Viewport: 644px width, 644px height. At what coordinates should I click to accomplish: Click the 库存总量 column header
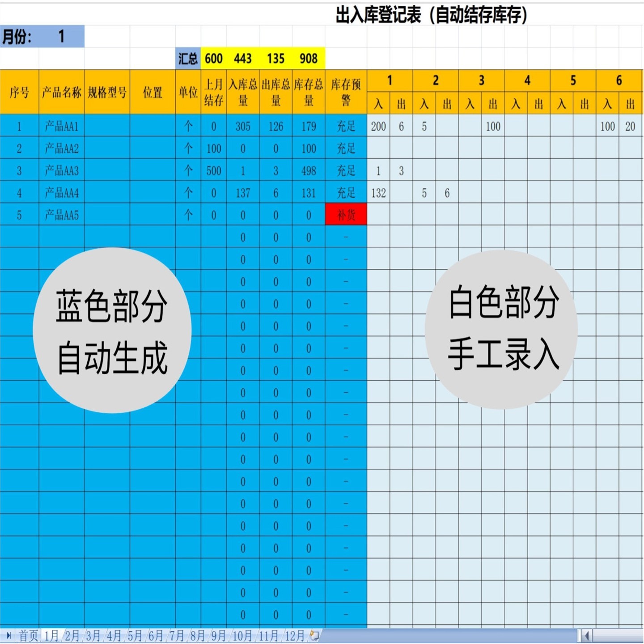309,92
